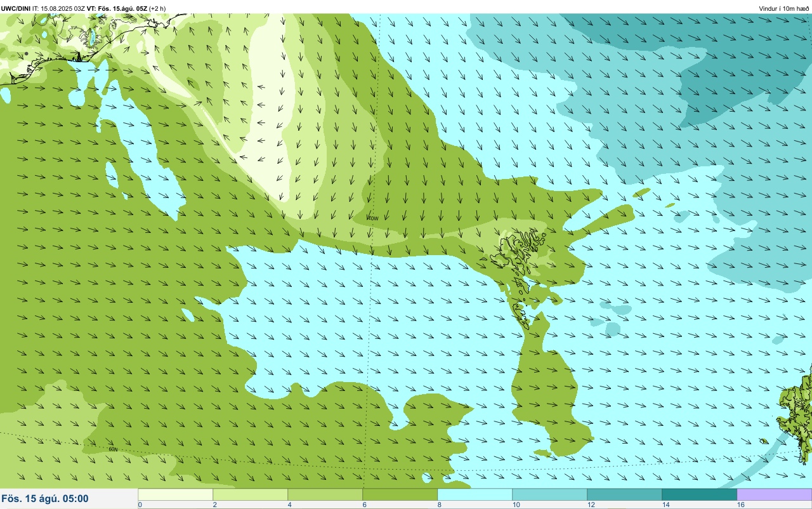Click the 'UWC/DINI' model label
812x509 pixels.
[x=16, y=8]
